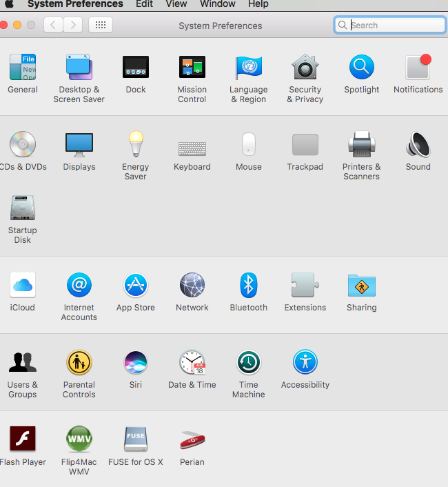Screen dimensions: 448x487
Task: Open the Edit menu
Action: tap(144, 4)
